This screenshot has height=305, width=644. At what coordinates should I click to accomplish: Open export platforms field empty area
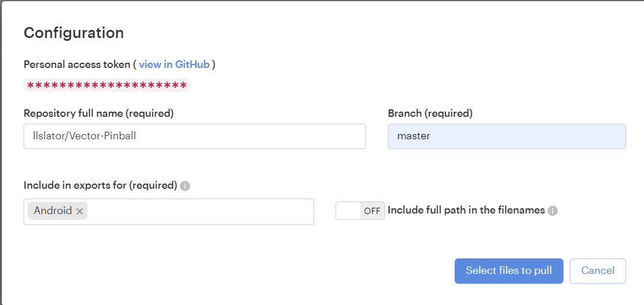coord(201,211)
